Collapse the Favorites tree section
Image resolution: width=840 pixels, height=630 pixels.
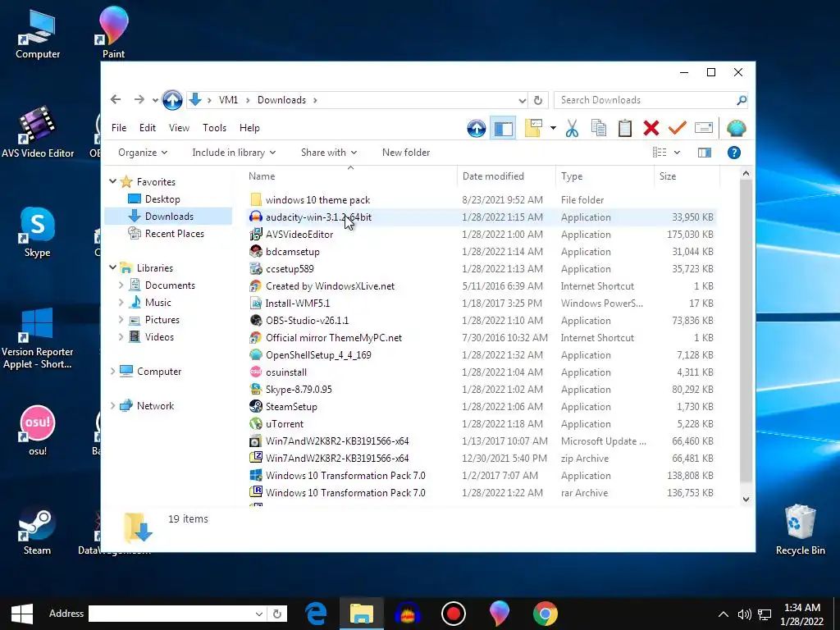tap(112, 181)
